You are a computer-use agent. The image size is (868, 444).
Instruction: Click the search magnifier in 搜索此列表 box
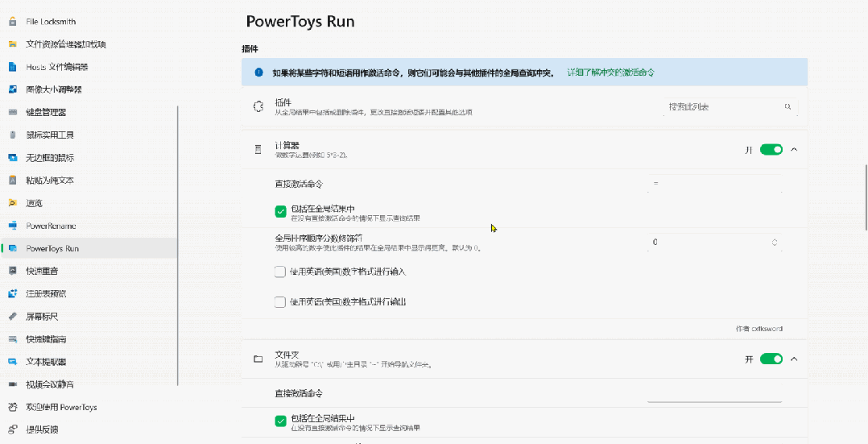(787, 107)
